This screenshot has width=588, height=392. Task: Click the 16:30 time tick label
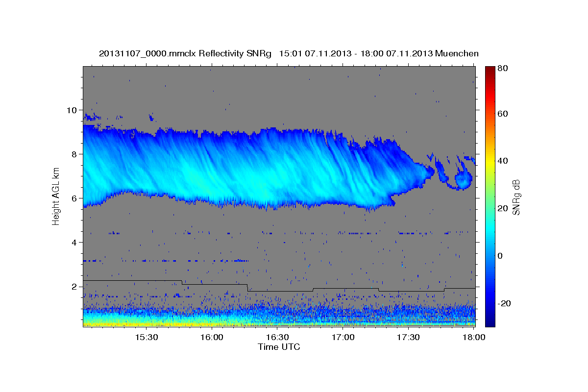tap(277, 338)
